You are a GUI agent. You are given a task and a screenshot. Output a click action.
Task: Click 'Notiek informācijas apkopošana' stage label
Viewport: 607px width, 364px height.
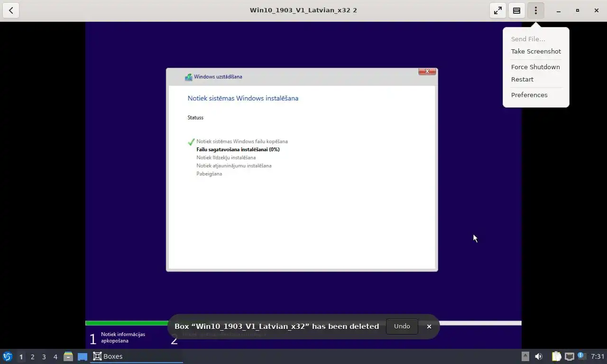[x=123, y=337]
